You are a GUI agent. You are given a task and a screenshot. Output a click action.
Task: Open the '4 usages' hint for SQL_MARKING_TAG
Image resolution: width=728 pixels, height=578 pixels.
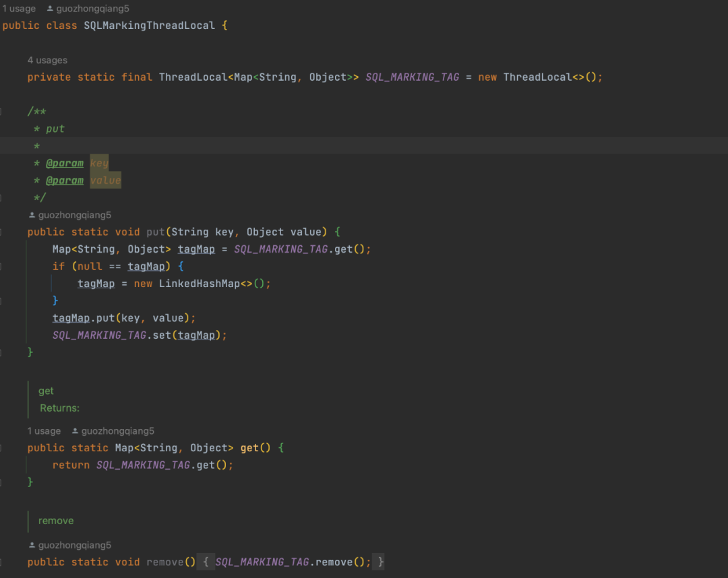point(47,61)
